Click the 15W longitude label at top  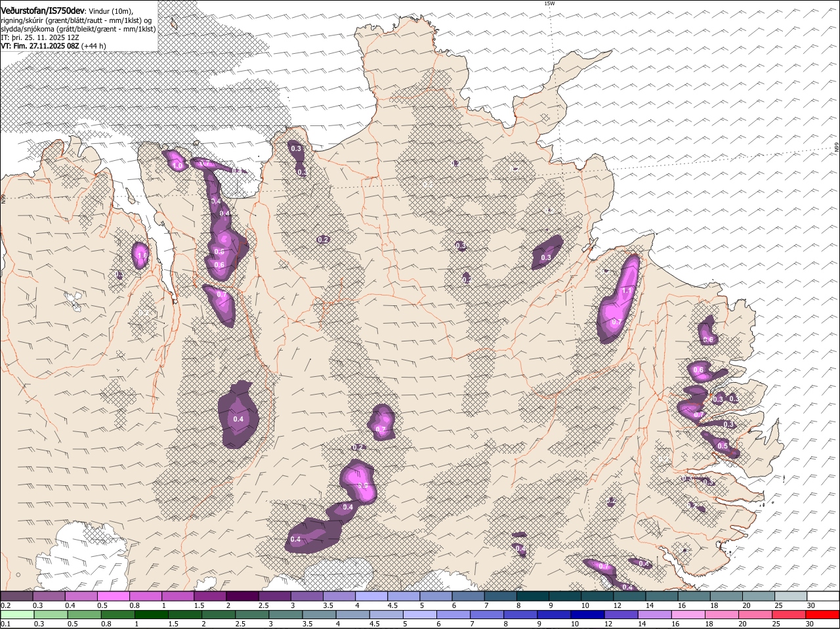(x=549, y=3)
